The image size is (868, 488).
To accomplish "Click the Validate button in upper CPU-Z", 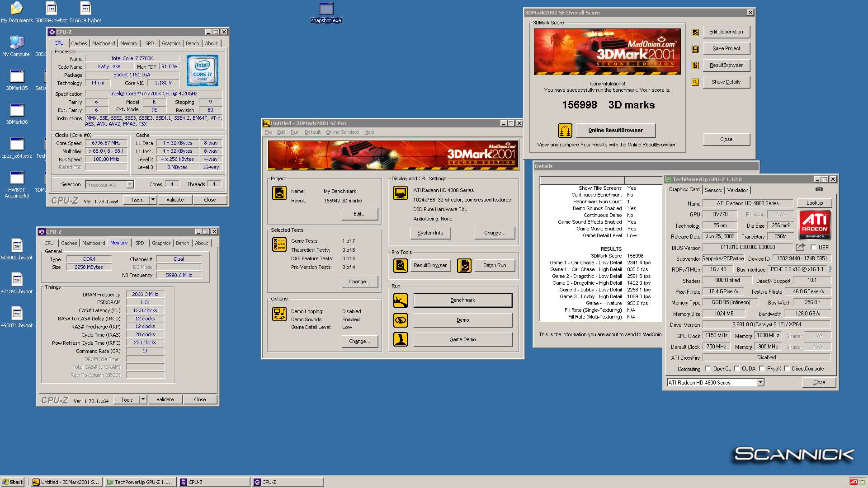I will pos(175,200).
